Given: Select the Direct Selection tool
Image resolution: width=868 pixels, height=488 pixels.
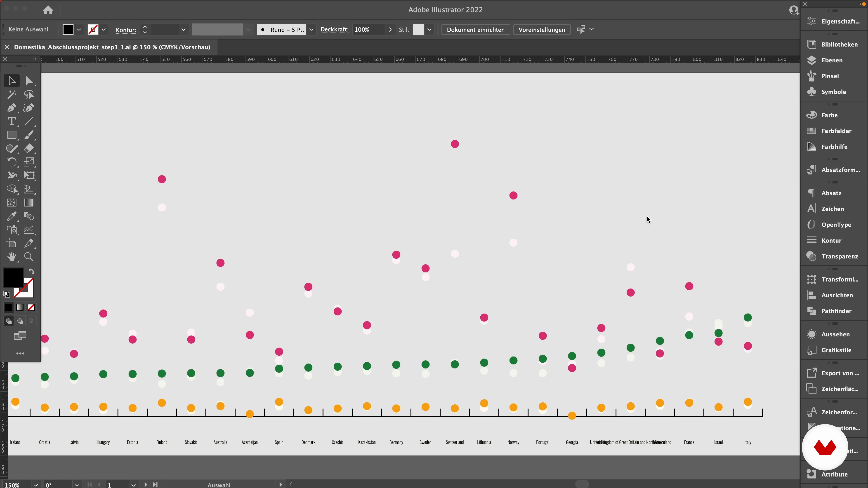Looking at the screenshot, I should tap(29, 81).
